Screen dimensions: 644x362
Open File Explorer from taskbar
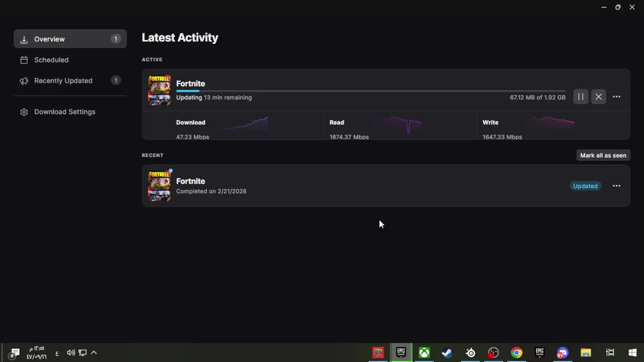(586, 353)
